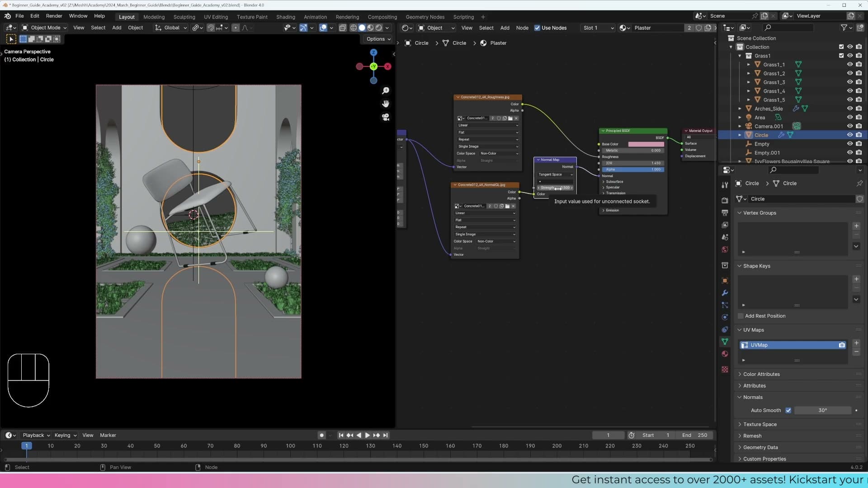The height and width of the screenshot is (488, 868).
Task: Open the Physics properties tab
Action: click(725, 317)
